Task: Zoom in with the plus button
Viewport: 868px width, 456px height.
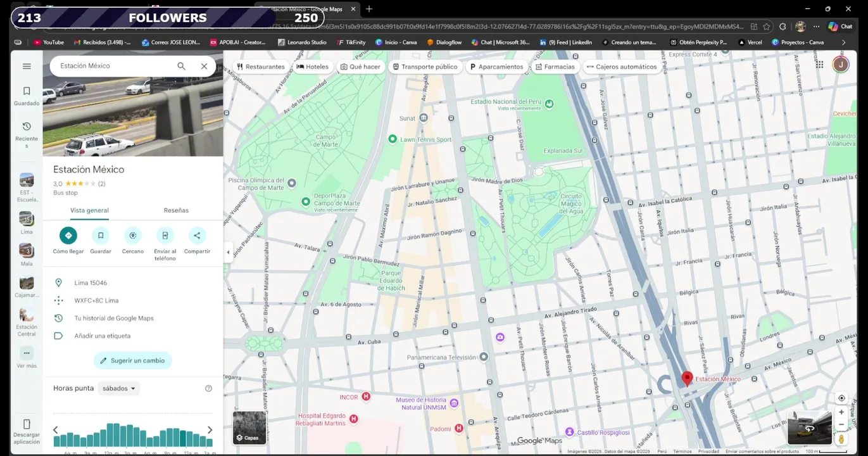Action: point(841,412)
